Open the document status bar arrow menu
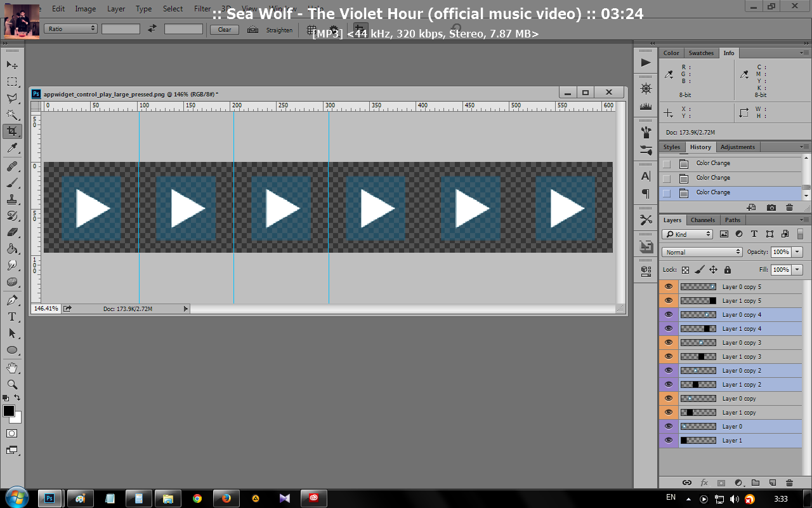Screen dimensions: 812x508 pos(186,309)
